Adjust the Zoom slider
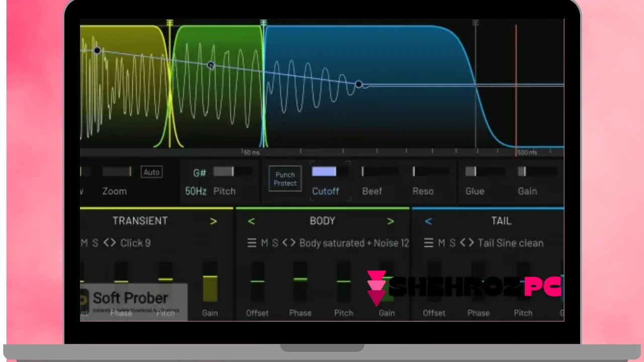644x362 pixels. (117, 172)
